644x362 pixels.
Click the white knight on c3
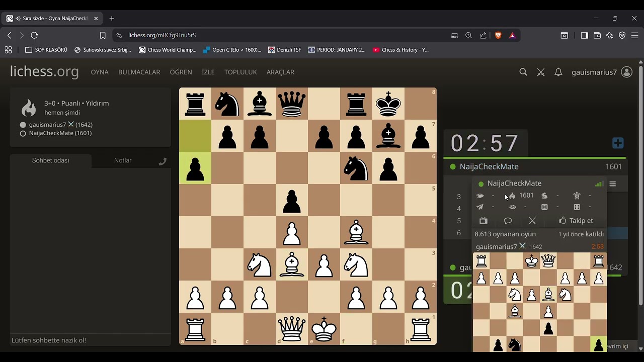(x=260, y=264)
